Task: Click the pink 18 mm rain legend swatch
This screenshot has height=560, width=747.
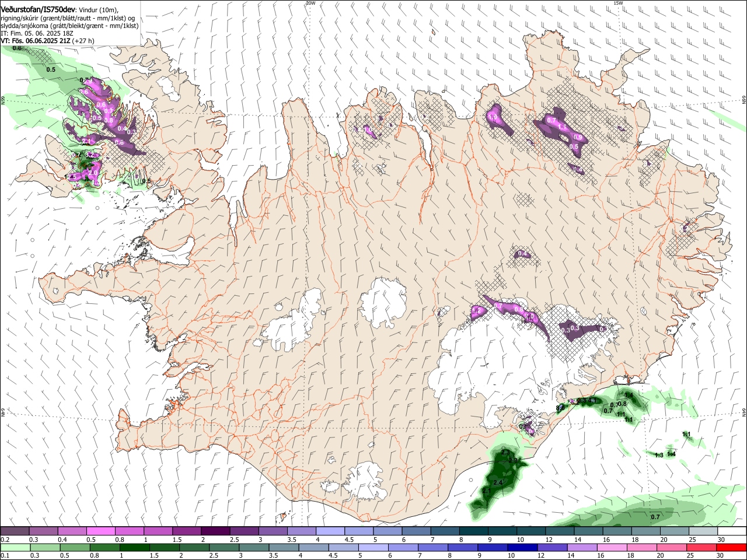Action: click(x=643, y=547)
